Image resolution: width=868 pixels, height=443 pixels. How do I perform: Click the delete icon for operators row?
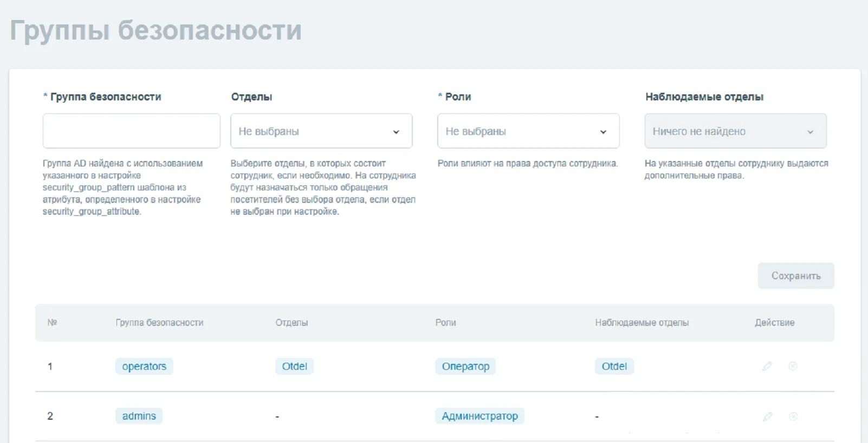(x=793, y=366)
